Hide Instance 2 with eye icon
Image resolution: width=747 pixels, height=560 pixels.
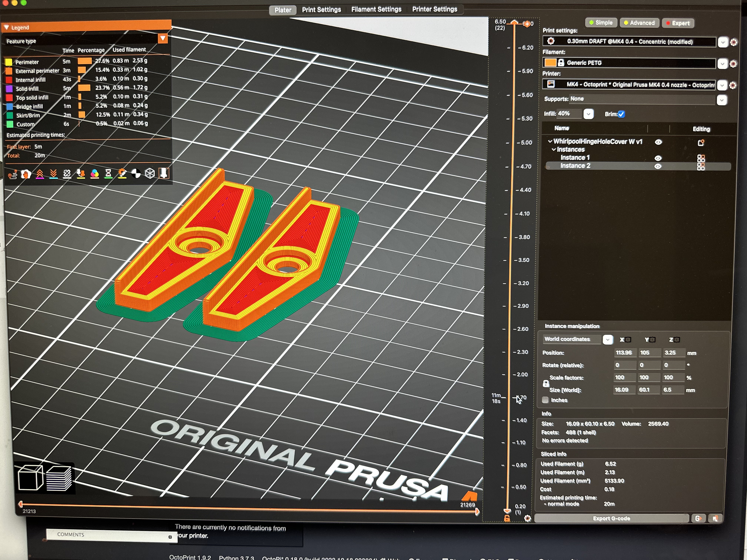(658, 166)
